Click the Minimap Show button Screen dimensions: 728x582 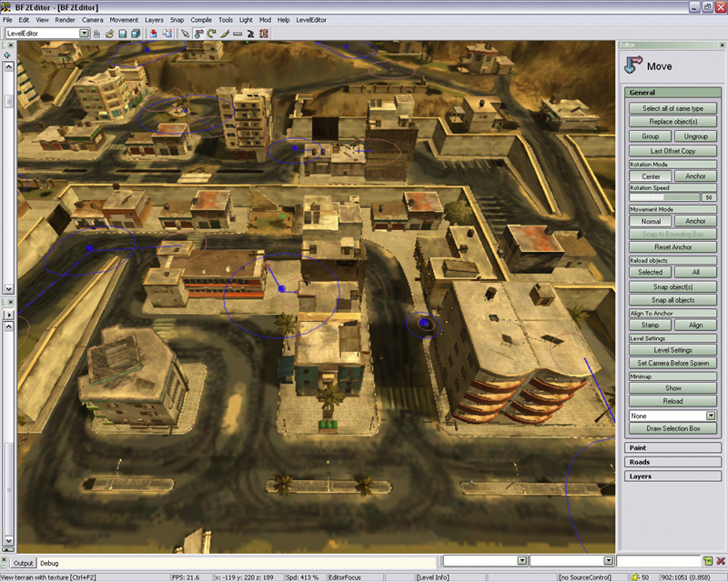click(x=672, y=388)
